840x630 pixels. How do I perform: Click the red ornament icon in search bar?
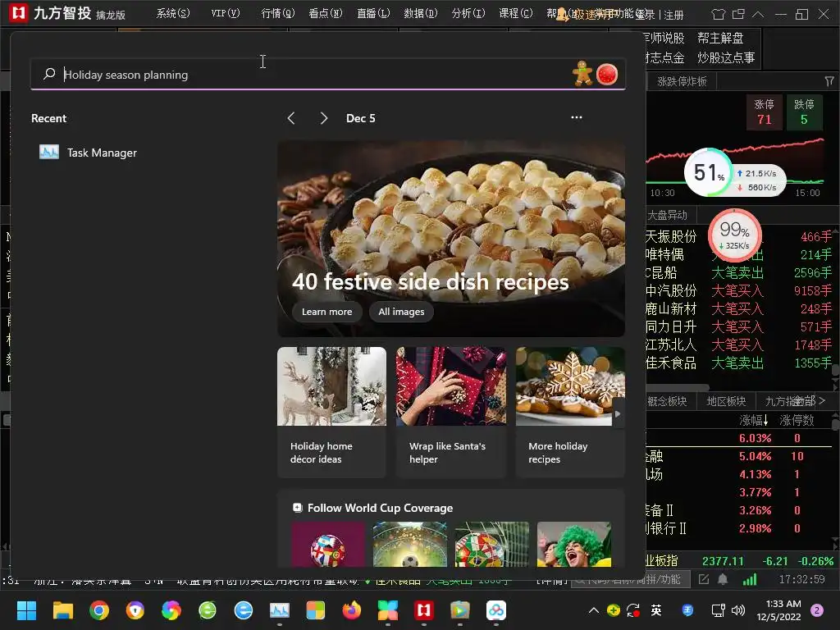[607, 75]
